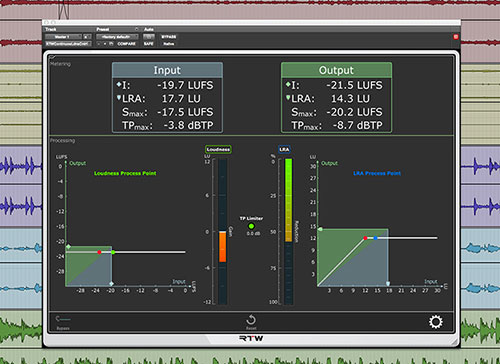Toggle the TP Limiter green indicator
The image size is (500, 364).
(x=251, y=226)
